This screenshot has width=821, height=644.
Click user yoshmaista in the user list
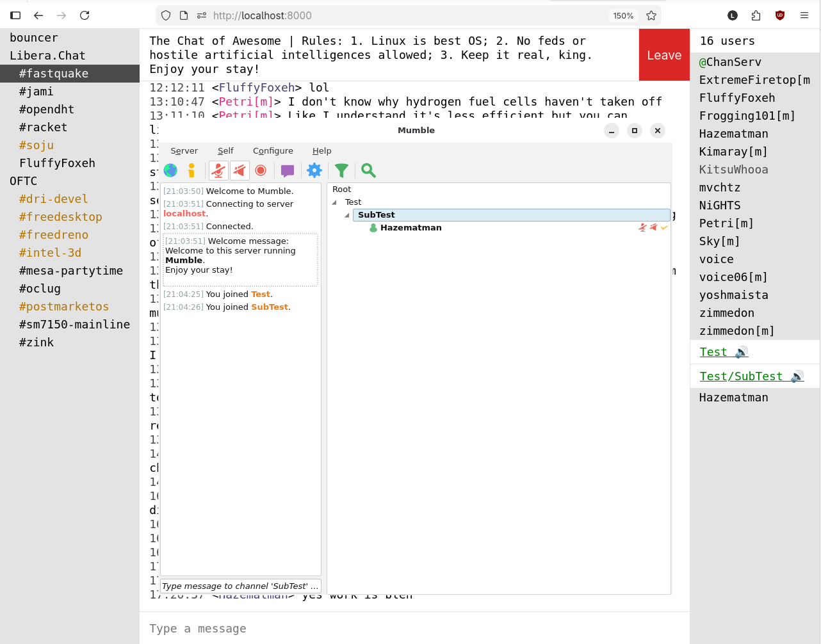click(x=733, y=295)
